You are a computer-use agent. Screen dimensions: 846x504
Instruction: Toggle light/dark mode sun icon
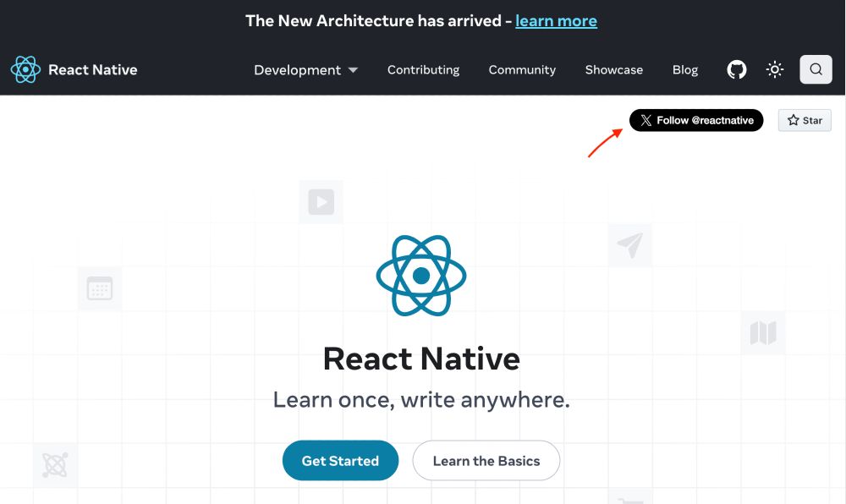tap(775, 69)
